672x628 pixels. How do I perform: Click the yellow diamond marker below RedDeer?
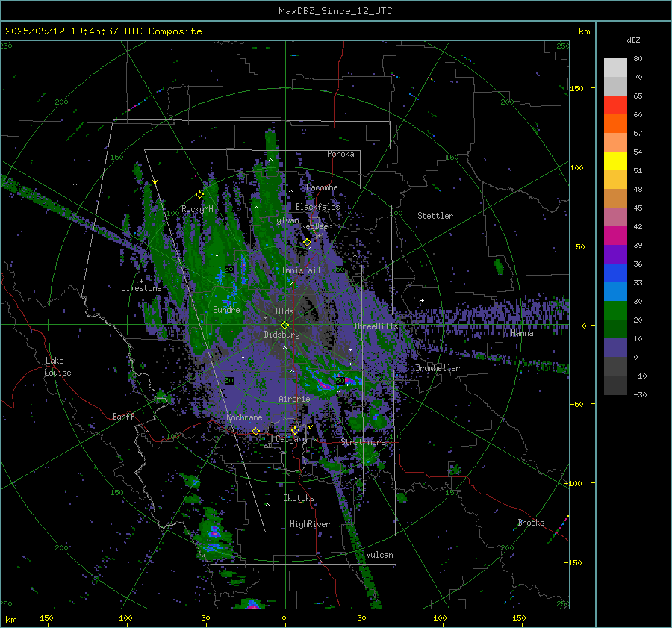(x=307, y=243)
